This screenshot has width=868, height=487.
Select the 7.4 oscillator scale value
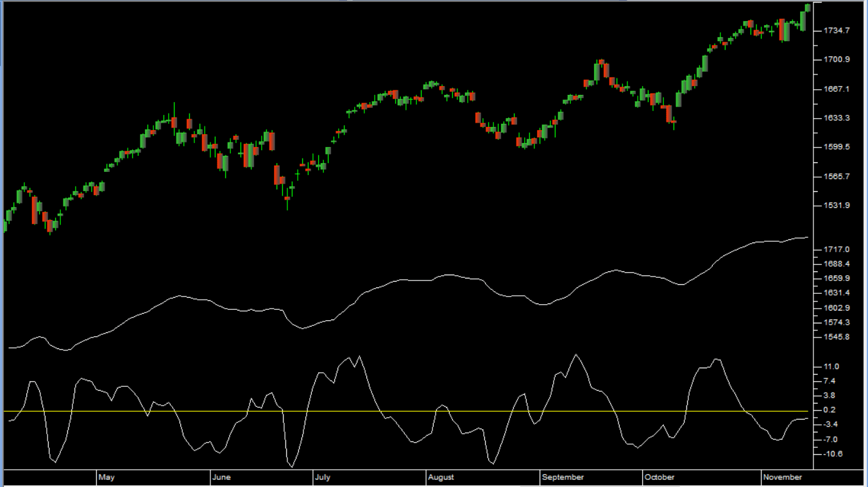point(830,381)
